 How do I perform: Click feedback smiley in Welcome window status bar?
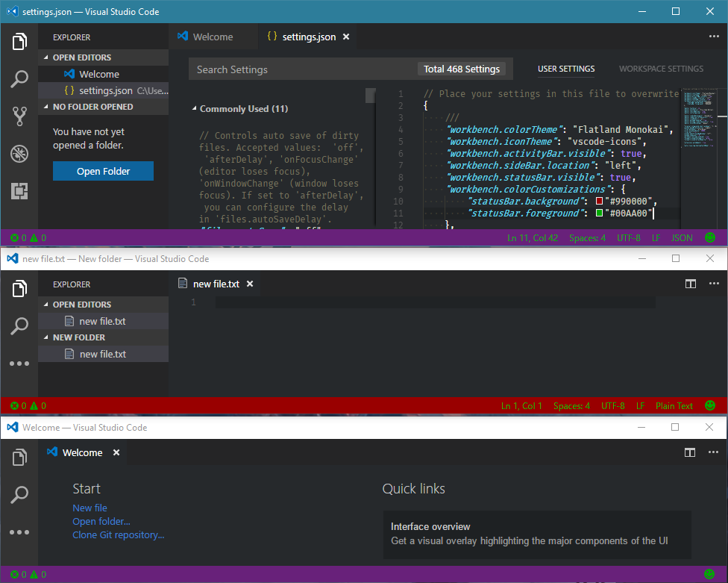click(x=709, y=574)
